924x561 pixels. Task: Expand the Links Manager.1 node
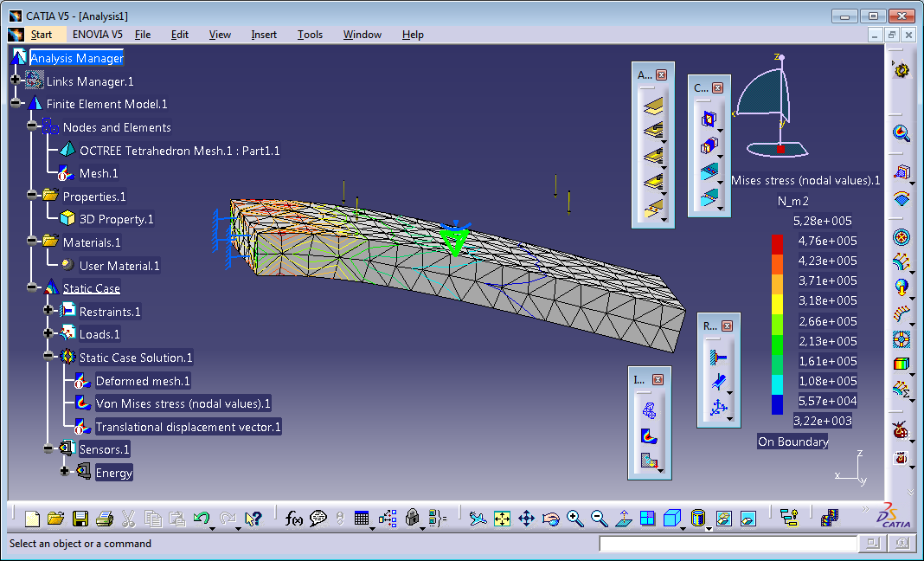click(x=16, y=81)
